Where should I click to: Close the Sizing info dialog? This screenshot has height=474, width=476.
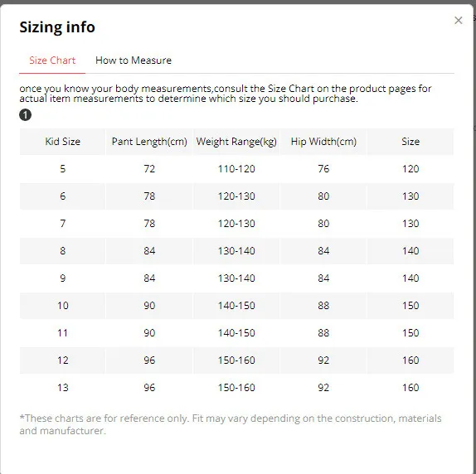[458, 21]
